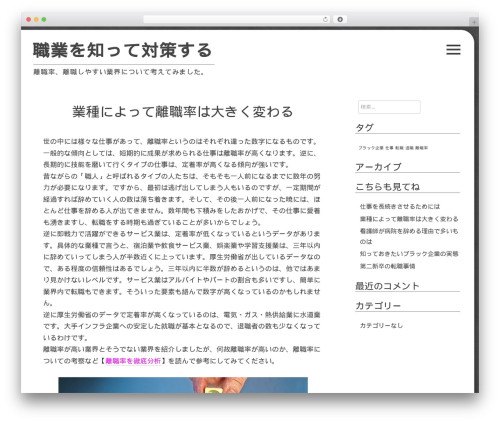The width and height of the screenshot is (500, 423).
Task: Click the article image at the page bottom
Action: [x=183, y=385]
